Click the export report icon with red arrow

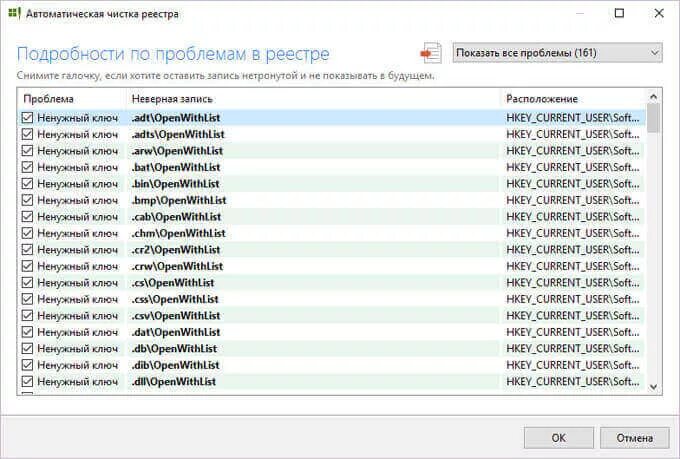[x=431, y=53]
